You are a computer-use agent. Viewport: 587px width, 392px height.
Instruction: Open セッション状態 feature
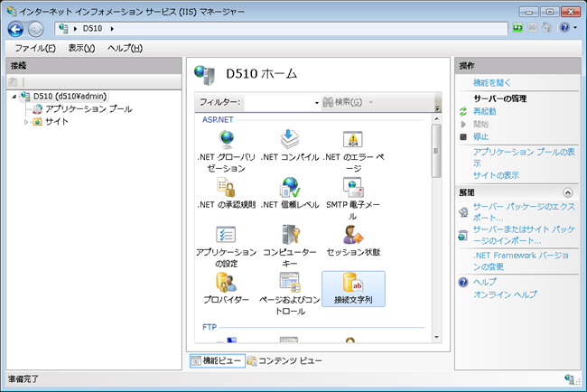(x=353, y=240)
